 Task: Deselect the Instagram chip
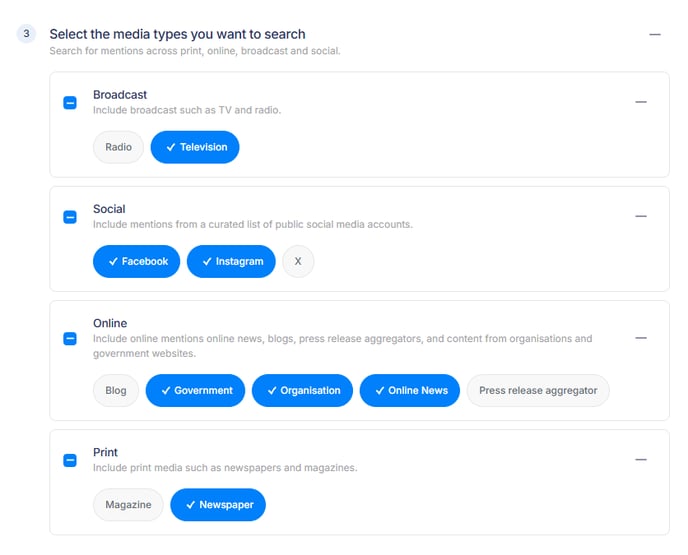click(231, 261)
